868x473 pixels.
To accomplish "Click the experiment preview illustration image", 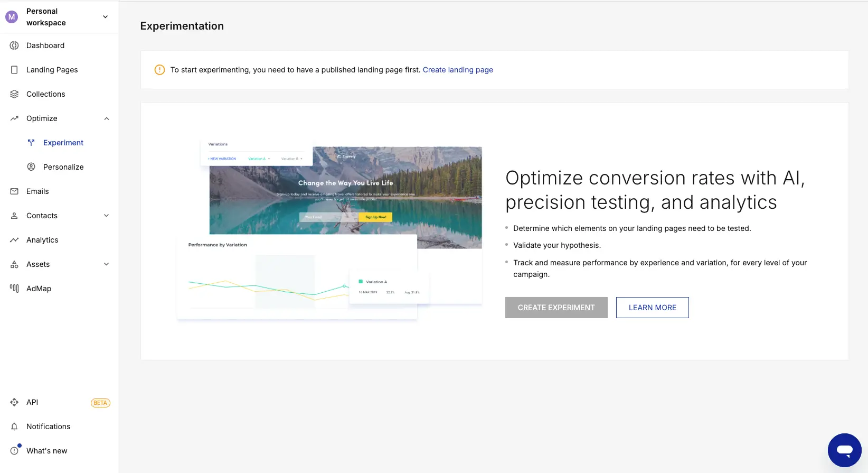I will (329, 230).
